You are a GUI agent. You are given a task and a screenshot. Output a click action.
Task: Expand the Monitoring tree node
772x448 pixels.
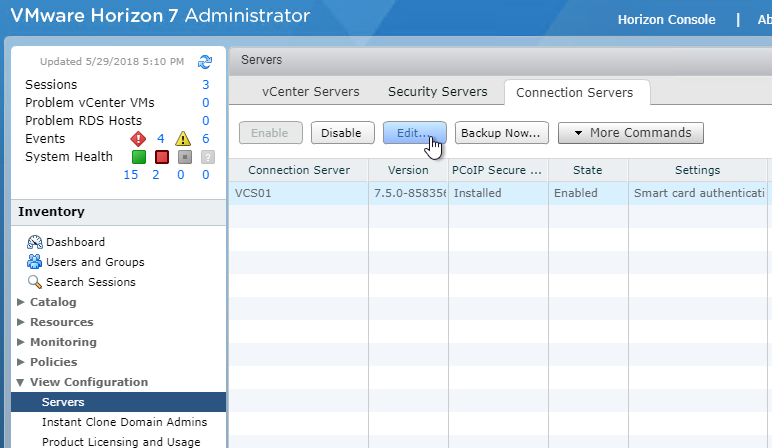point(21,342)
